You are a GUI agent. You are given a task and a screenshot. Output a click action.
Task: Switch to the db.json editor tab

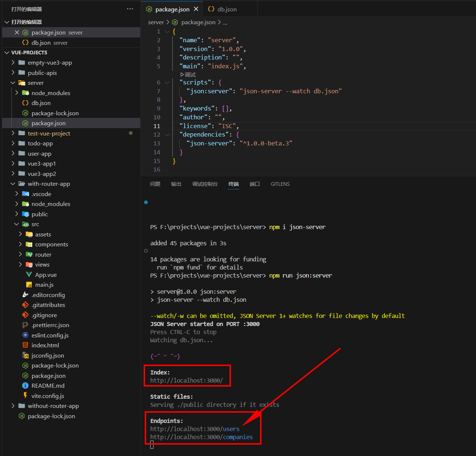point(227,9)
